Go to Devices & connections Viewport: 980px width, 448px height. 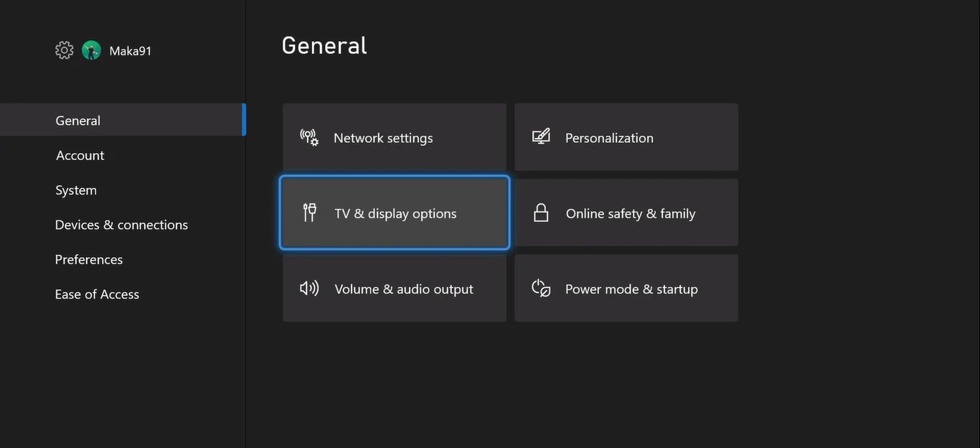121,225
